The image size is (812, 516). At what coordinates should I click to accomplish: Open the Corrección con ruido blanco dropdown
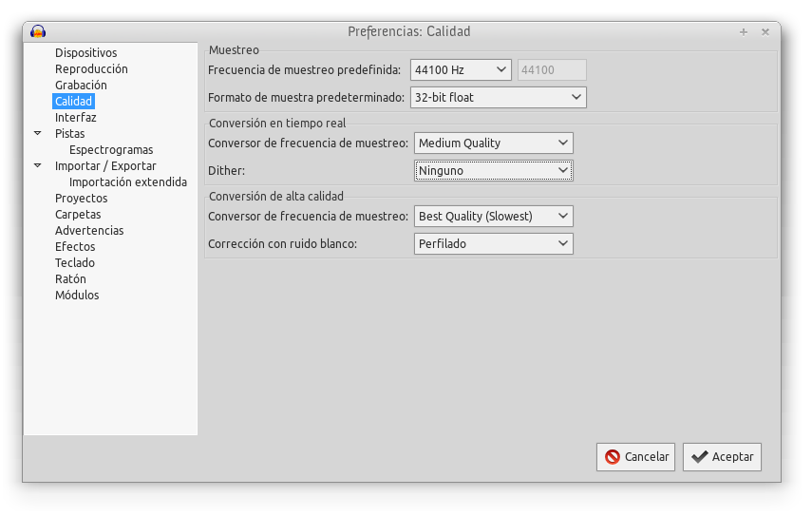coord(493,244)
